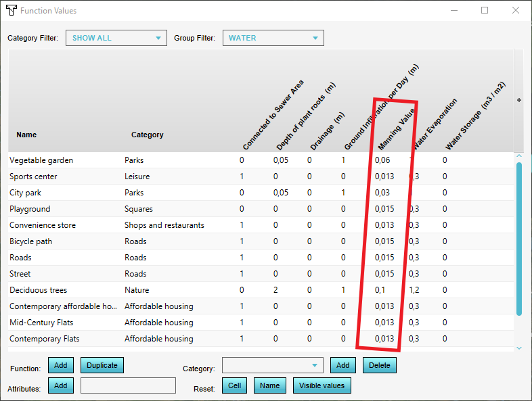Image resolution: width=532 pixels, height=401 pixels.
Task: Click the Function Add button
Action: click(x=61, y=366)
